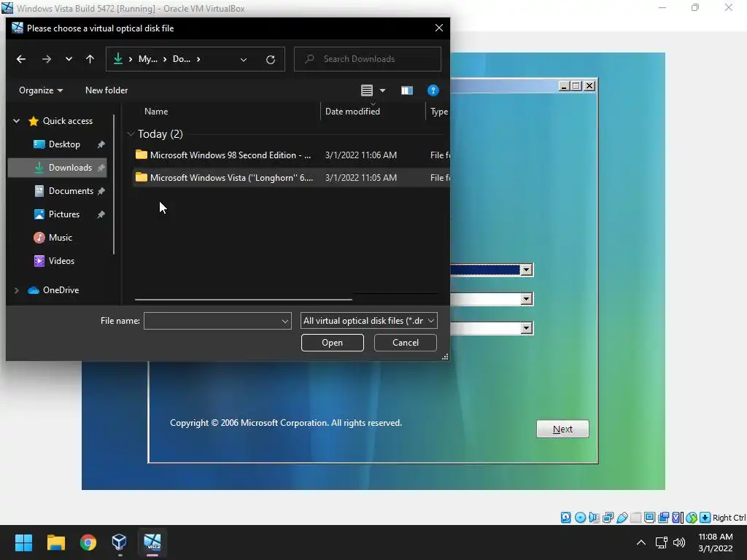
Task: Click the recording status icon
Action: click(663, 518)
